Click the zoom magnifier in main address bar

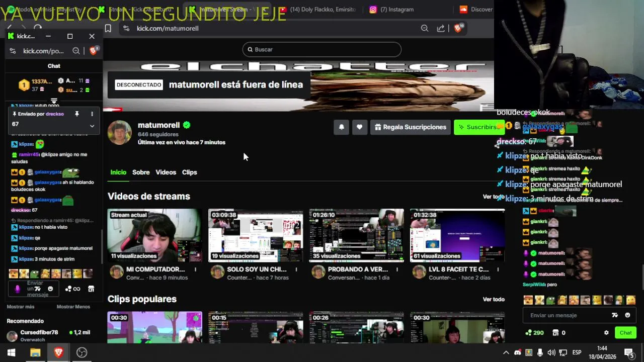point(425,29)
